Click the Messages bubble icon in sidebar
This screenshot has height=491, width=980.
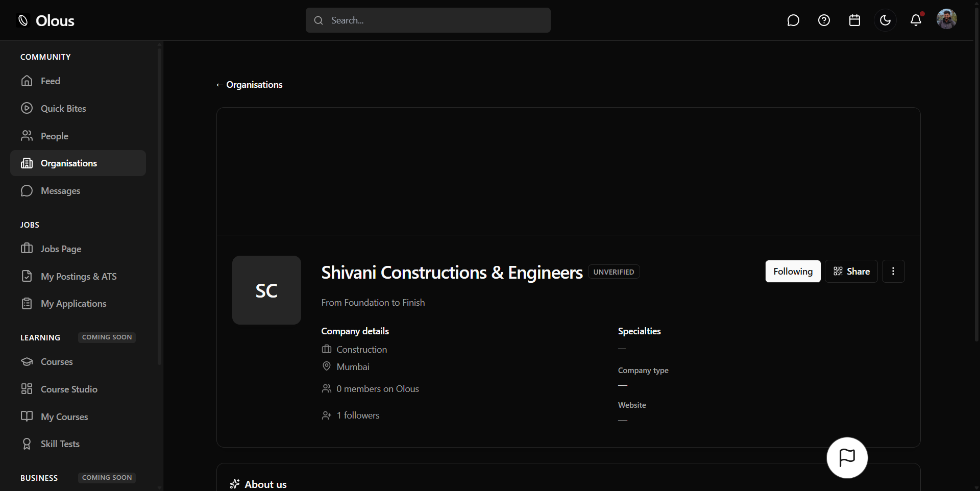[x=27, y=191]
